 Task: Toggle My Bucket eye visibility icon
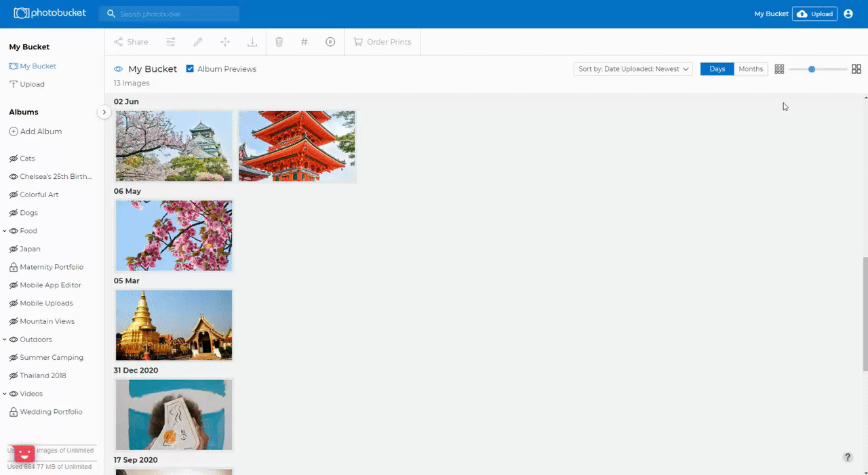click(118, 69)
